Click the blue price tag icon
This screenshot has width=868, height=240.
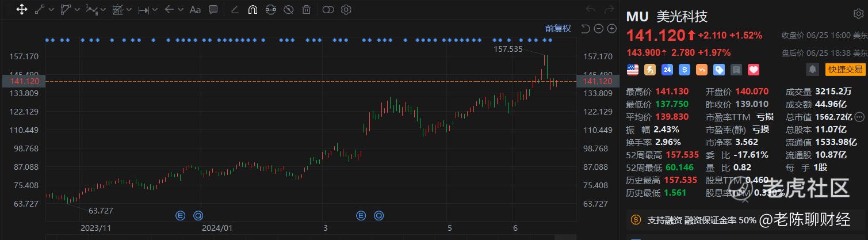pyautogui.click(x=719, y=70)
